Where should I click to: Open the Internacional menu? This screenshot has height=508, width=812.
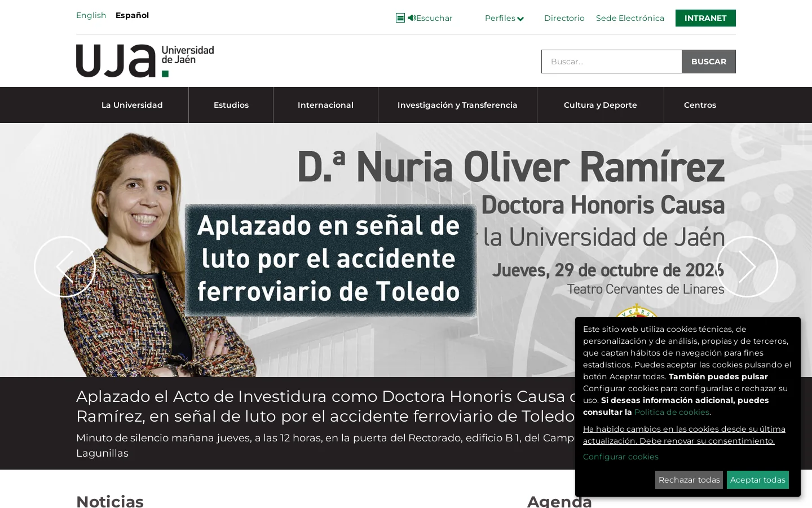coord(325,105)
